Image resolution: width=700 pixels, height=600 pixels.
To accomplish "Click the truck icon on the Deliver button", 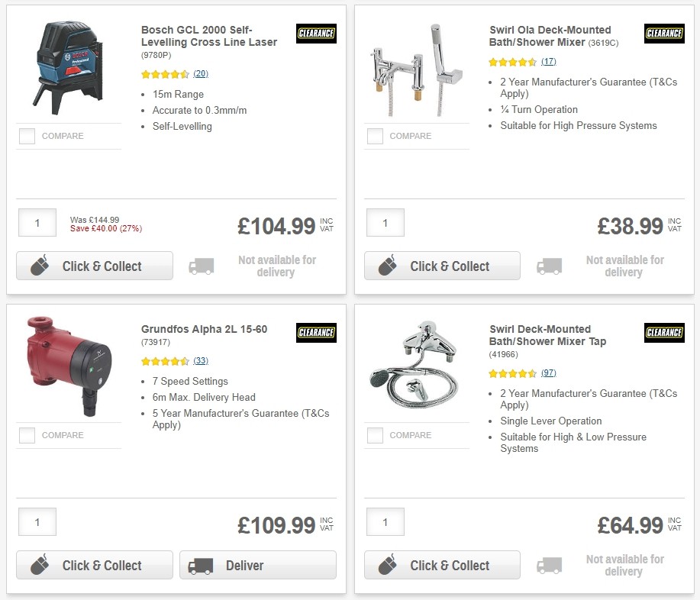I will point(199,566).
